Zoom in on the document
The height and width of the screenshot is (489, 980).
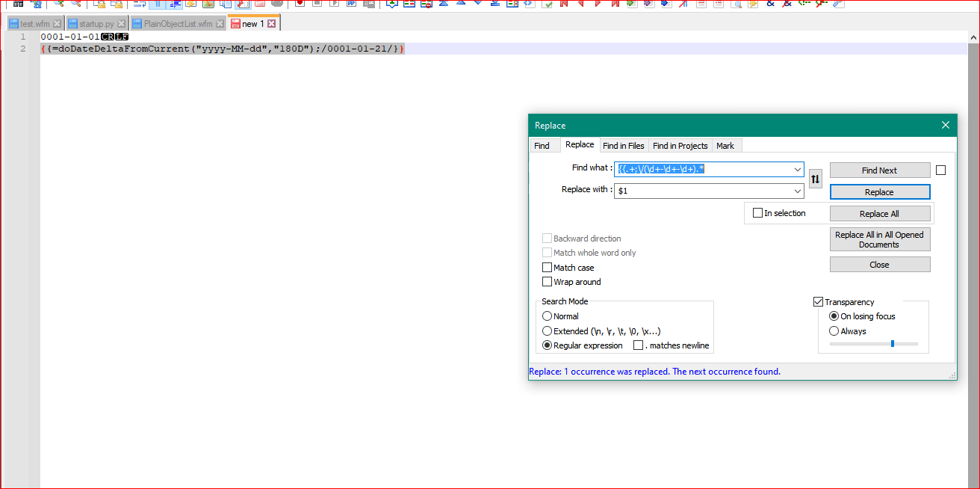58,4
